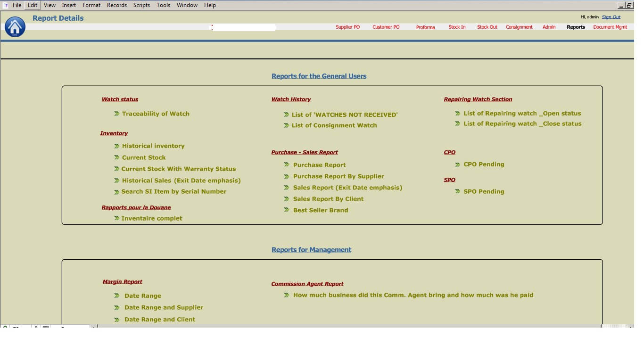
Task: Switch to the Stock In tab
Action: [x=457, y=27]
